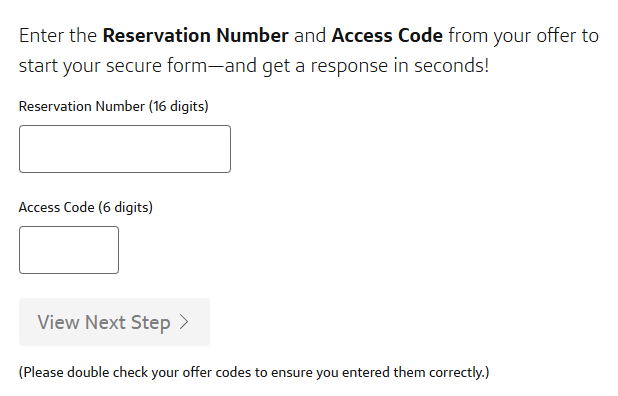The height and width of the screenshot is (396, 618).
Task: Click the View Next Step button
Action: coord(114,322)
